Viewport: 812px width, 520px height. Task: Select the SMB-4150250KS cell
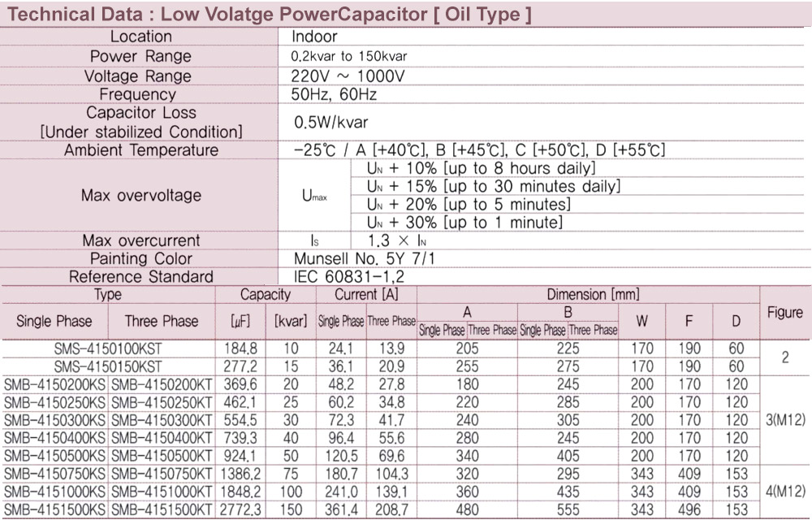point(54,402)
